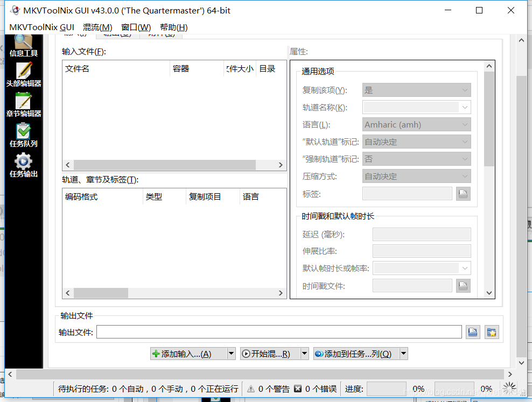Click the 复制项目 column header
This screenshot has height=402, width=532.
click(213, 196)
